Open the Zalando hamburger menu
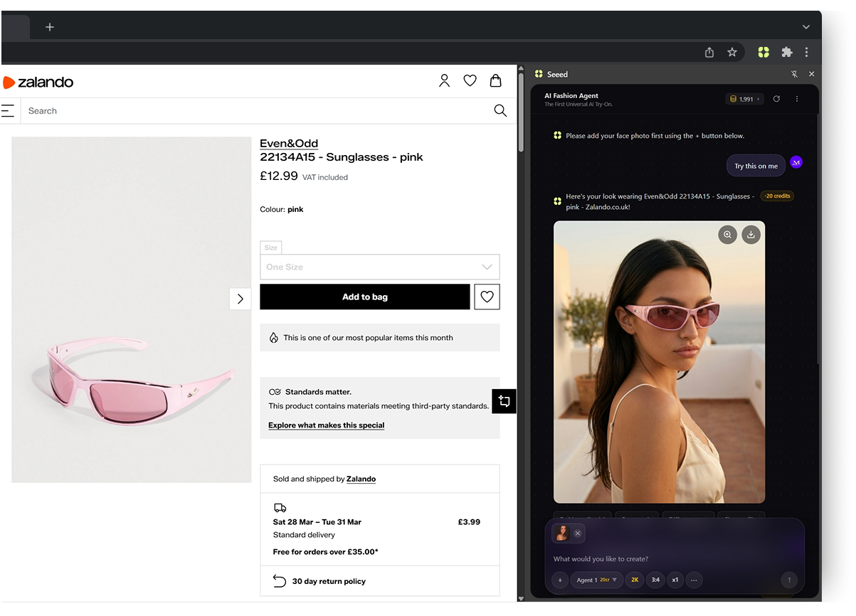The width and height of the screenshot is (856, 616). (x=7, y=110)
